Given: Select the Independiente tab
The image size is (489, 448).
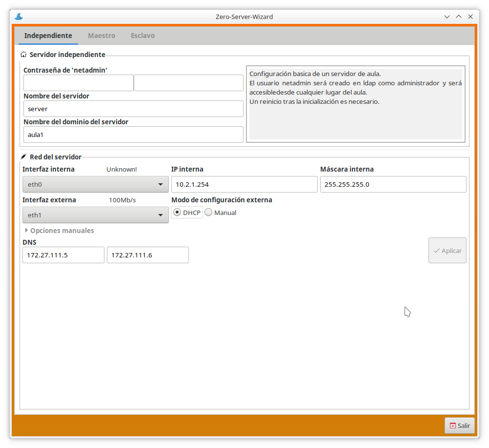Looking at the screenshot, I should pyautogui.click(x=48, y=36).
